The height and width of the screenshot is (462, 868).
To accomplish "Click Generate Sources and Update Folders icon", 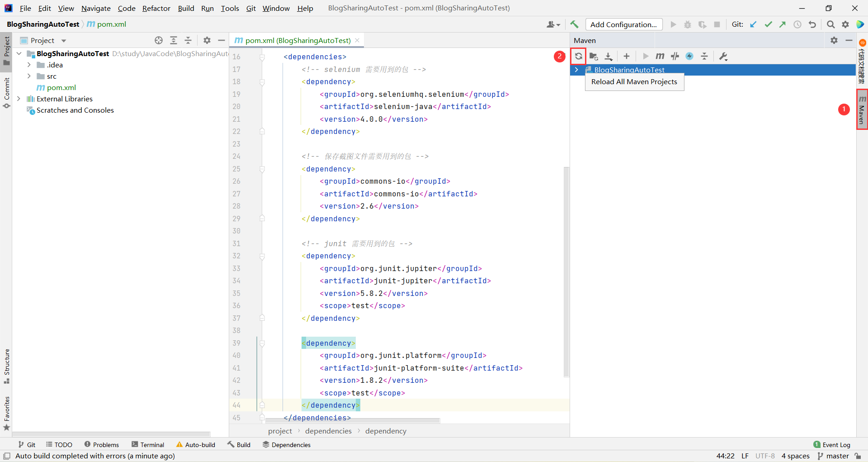I will [x=594, y=56].
